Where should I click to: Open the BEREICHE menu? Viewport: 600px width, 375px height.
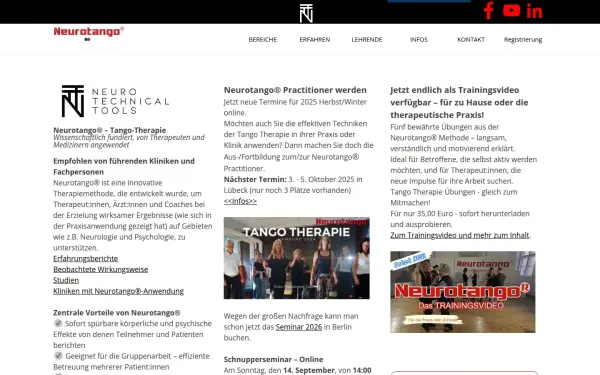(262, 39)
